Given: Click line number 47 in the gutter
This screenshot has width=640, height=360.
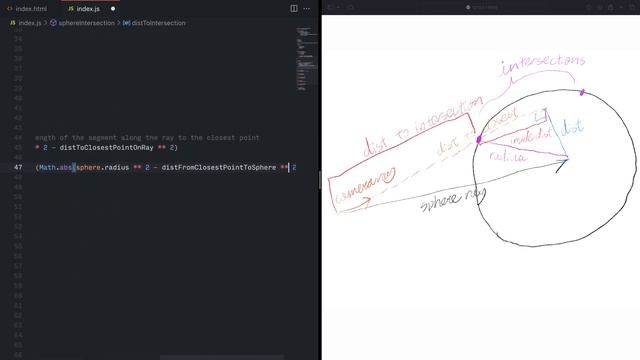Looking at the screenshot, I should (x=18, y=167).
